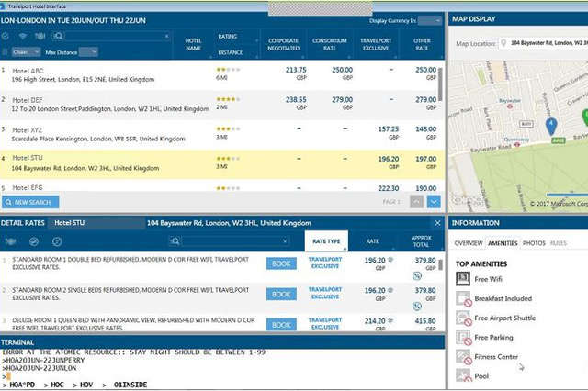This screenshot has width=588, height=391.
Task: Sort by Hotel Name column
Action: [193, 44]
